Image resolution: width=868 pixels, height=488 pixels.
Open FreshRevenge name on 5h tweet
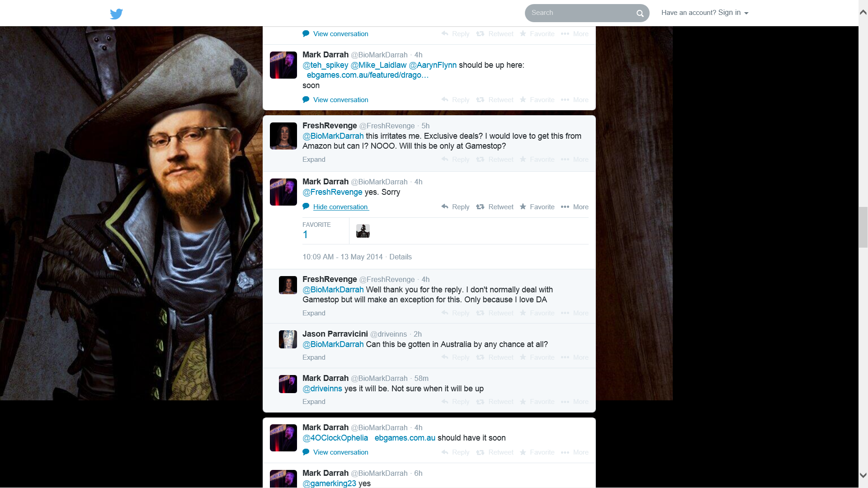330,126
